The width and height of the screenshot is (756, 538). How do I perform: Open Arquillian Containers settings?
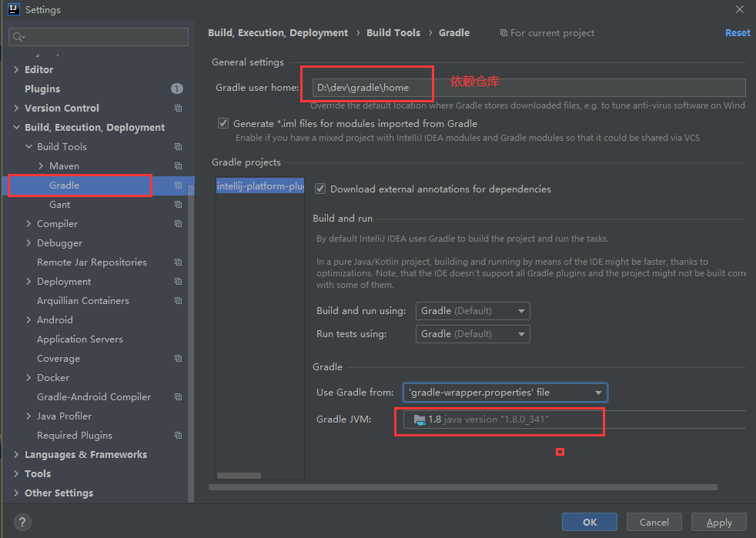pyautogui.click(x=83, y=301)
